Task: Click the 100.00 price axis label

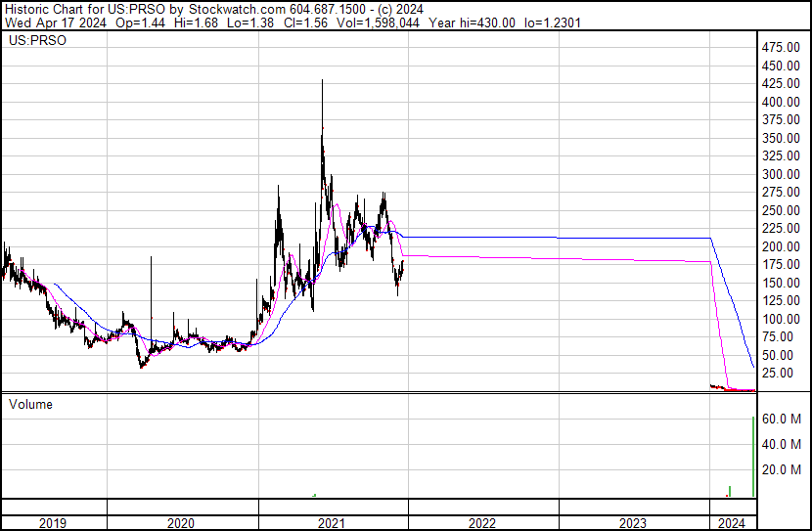Action: click(782, 319)
